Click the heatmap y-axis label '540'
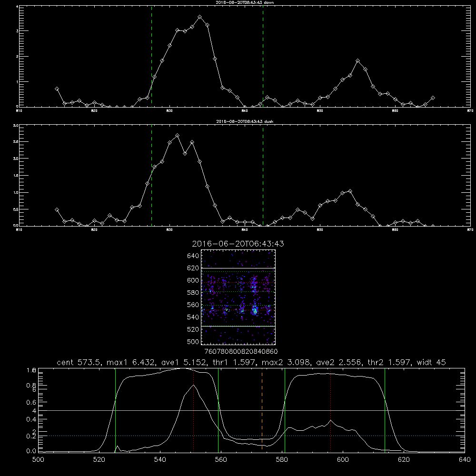The width and height of the screenshot is (476, 476). click(193, 317)
